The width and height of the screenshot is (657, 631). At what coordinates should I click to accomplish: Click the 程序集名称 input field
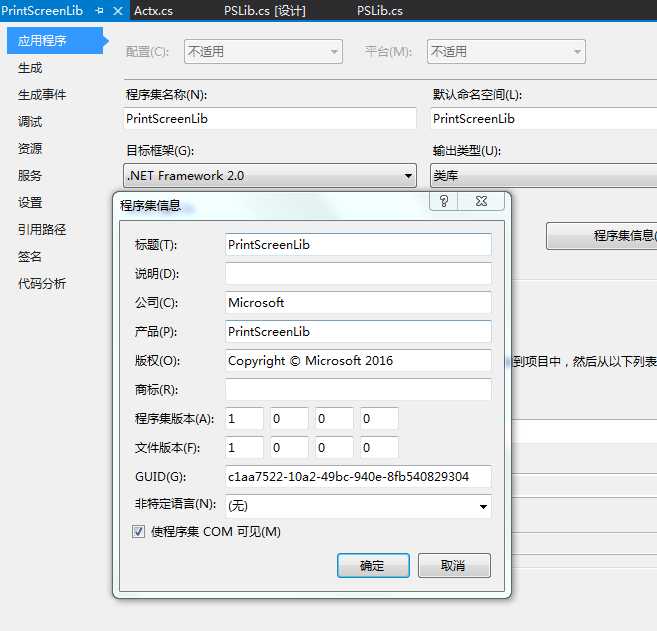coord(270,119)
